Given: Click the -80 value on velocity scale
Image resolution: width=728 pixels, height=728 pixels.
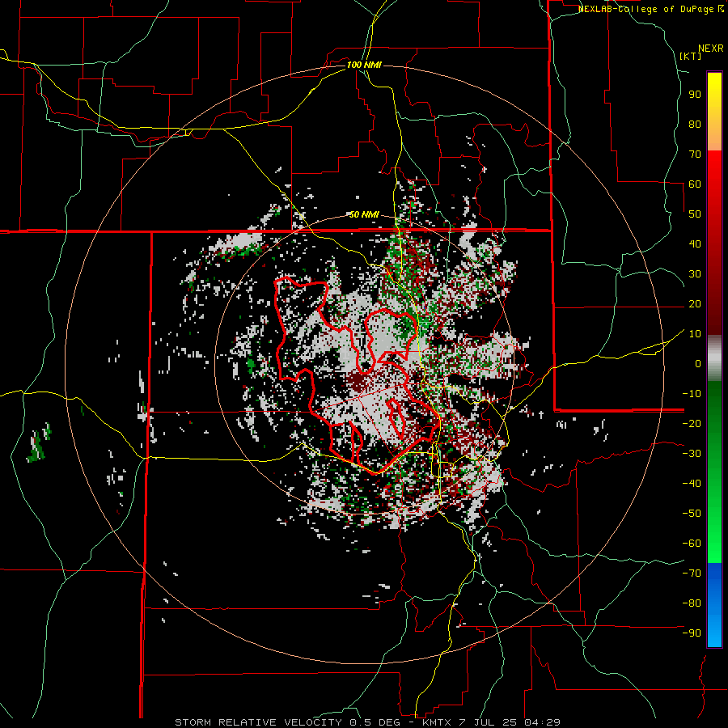Looking at the screenshot, I should tap(692, 603).
